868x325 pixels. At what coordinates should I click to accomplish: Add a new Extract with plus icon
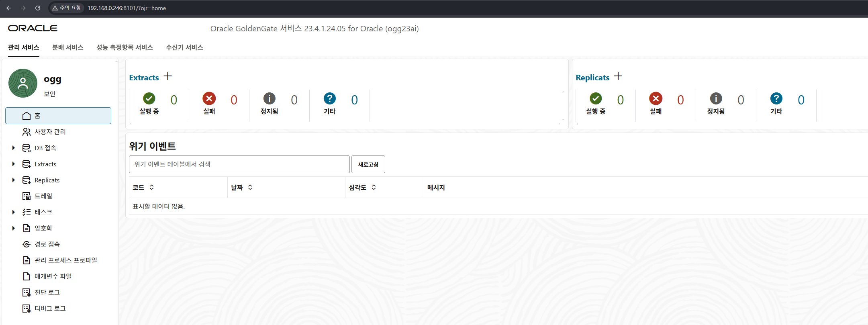pyautogui.click(x=168, y=76)
